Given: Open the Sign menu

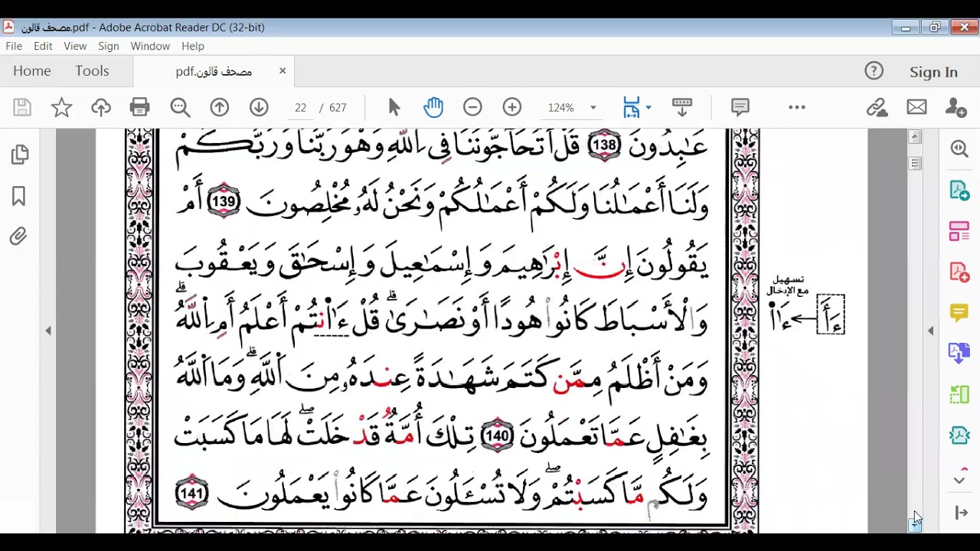Looking at the screenshot, I should 108,46.
